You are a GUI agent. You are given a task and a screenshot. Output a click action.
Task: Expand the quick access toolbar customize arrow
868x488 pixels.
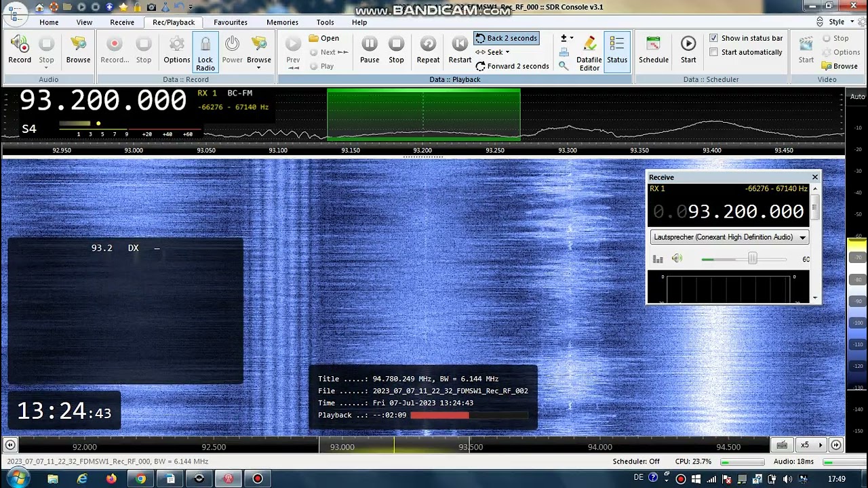(x=191, y=7)
